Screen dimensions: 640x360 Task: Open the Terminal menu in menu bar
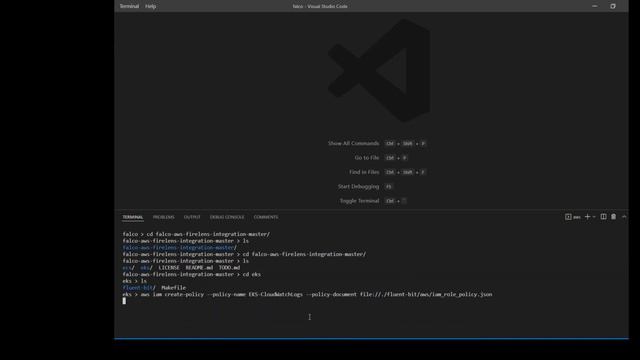(x=129, y=6)
